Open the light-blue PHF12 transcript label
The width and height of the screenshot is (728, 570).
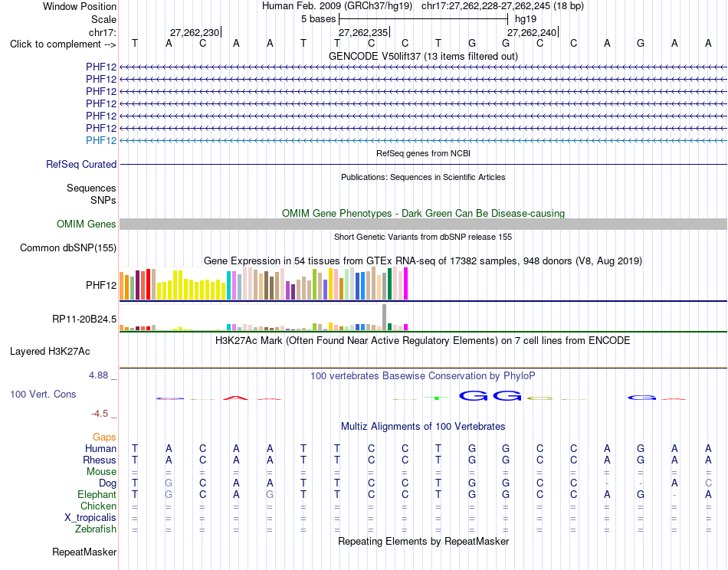point(100,140)
